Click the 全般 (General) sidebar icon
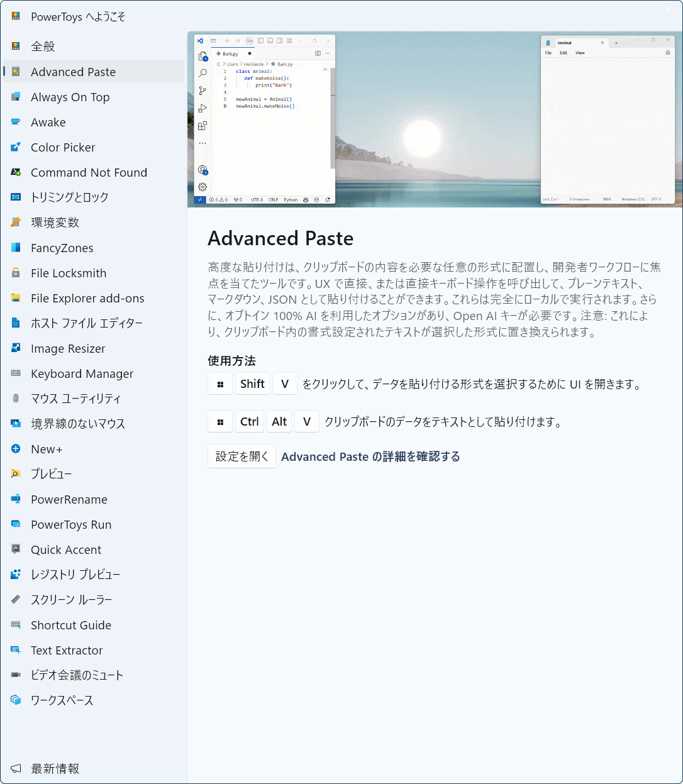The height and width of the screenshot is (784, 683). (16, 46)
